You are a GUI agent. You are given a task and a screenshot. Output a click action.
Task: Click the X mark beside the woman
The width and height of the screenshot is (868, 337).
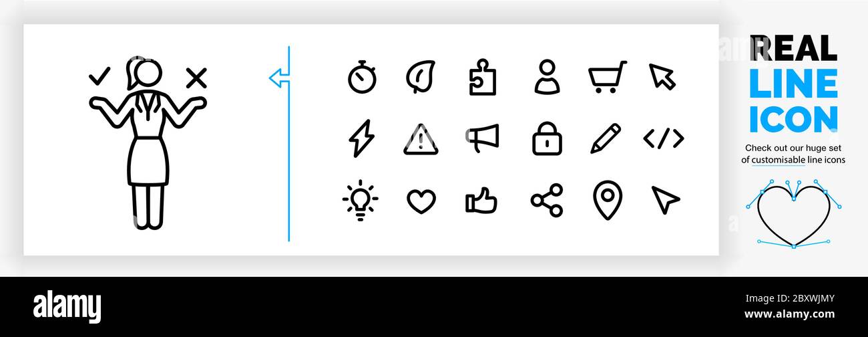click(x=196, y=78)
